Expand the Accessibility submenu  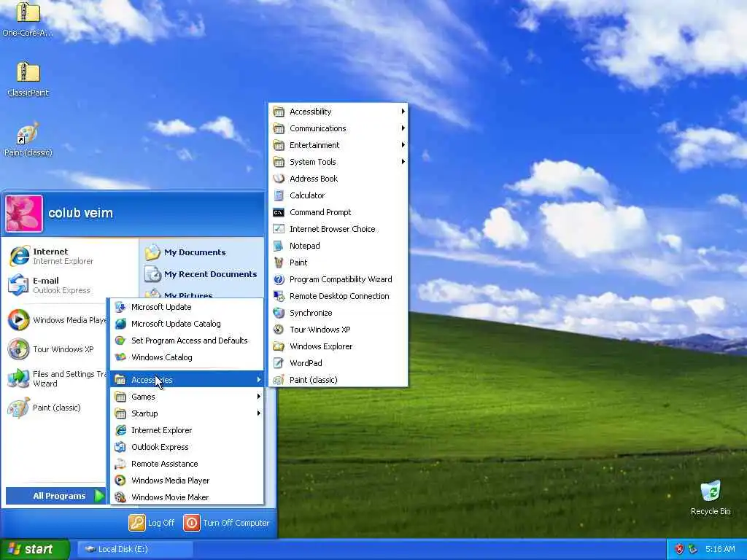point(338,112)
